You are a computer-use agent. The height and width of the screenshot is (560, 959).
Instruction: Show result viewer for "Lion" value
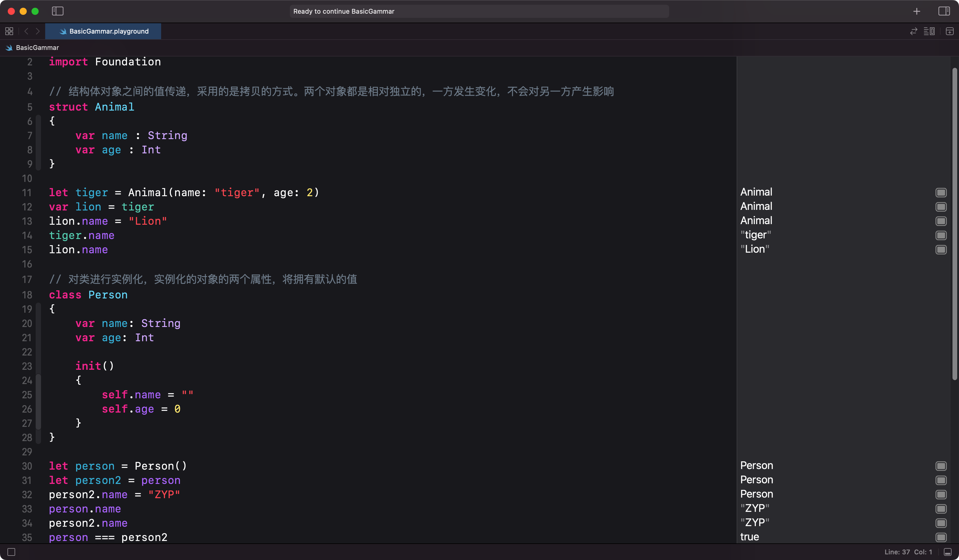[941, 250]
